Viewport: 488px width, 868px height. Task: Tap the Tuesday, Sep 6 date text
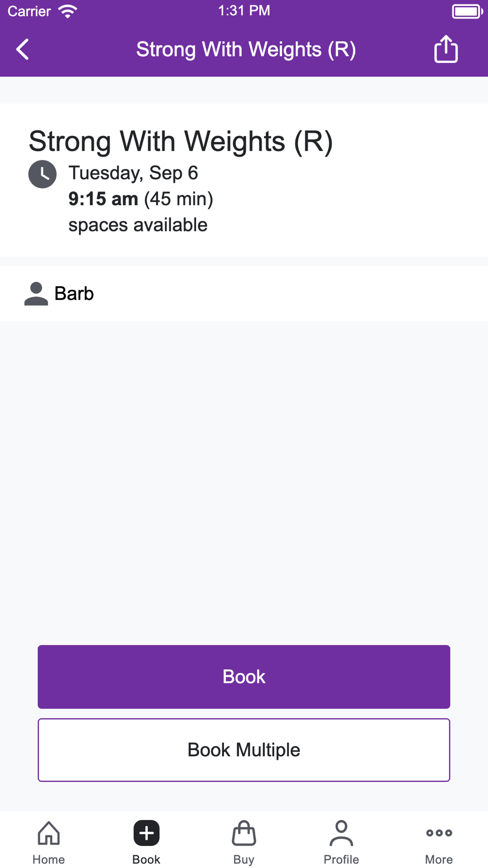tap(133, 173)
